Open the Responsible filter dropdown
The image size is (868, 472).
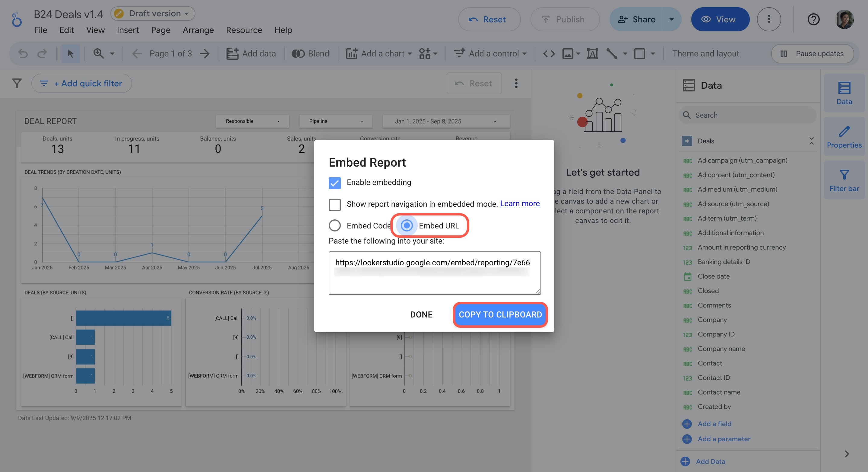[252, 121]
